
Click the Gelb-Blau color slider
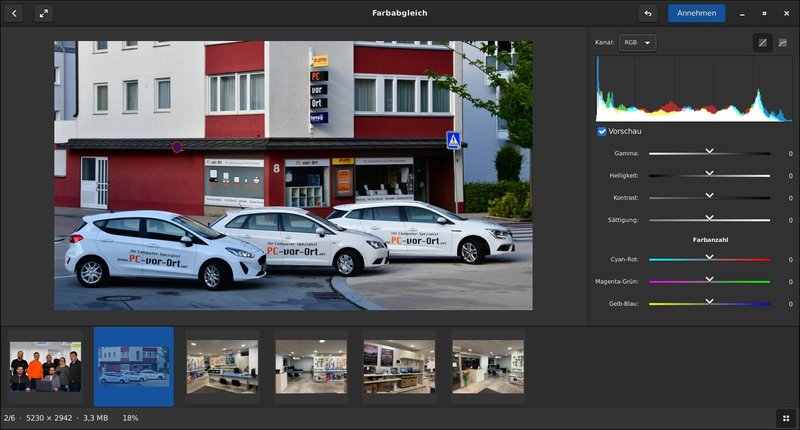pyautogui.click(x=709, y=303)
